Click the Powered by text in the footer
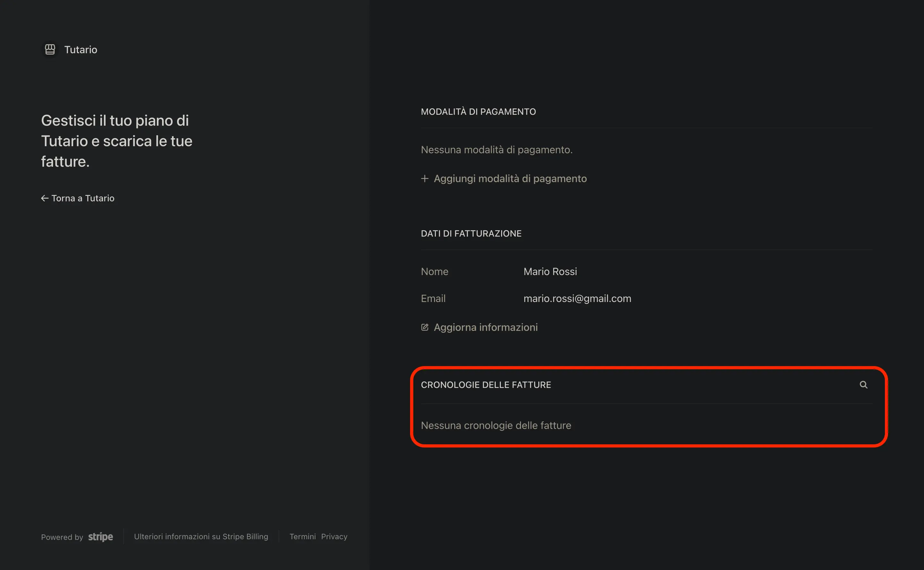 (62, 537)
